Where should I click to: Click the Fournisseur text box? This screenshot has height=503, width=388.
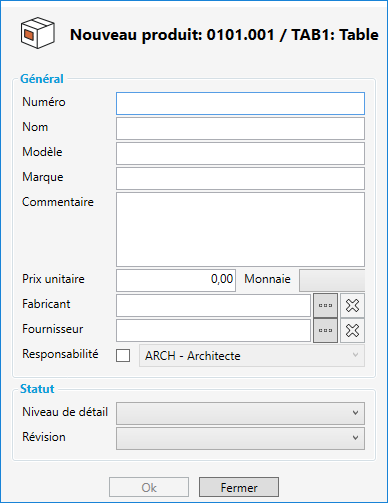213,330
